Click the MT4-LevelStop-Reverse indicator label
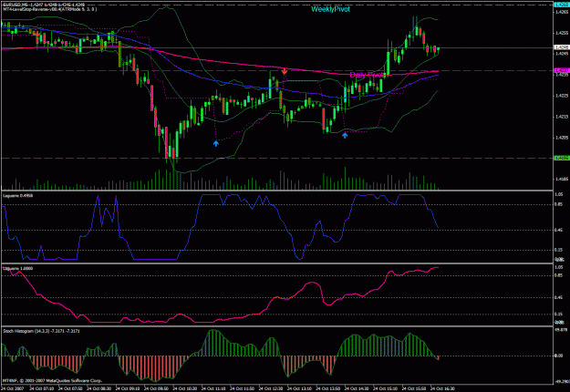The height and width of the screenshot is (392, 570). (x=50, y=9)
